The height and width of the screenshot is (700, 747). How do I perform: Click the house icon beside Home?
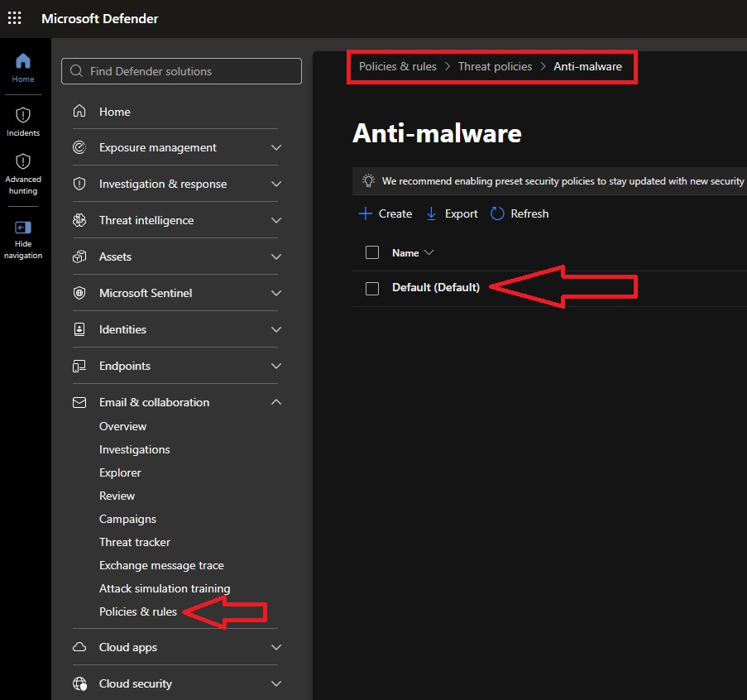[x=79, y=111]
